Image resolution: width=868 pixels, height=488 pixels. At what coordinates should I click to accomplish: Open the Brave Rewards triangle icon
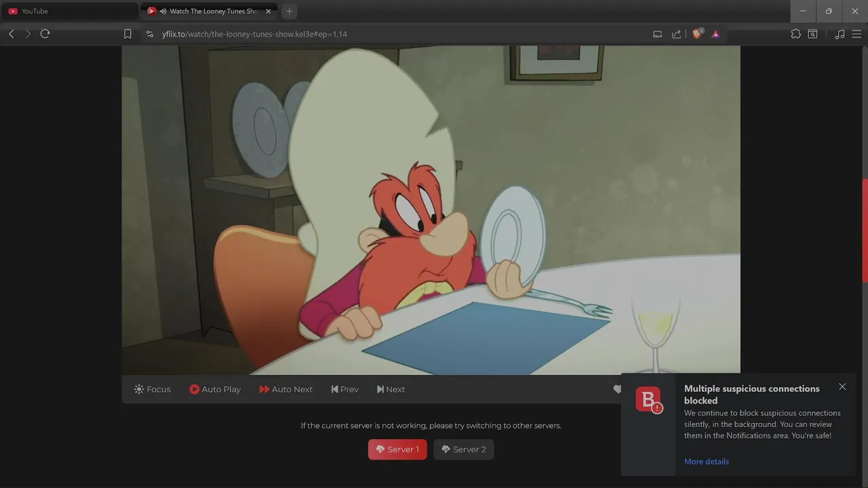pyautogui.click(x=715, y=34)
